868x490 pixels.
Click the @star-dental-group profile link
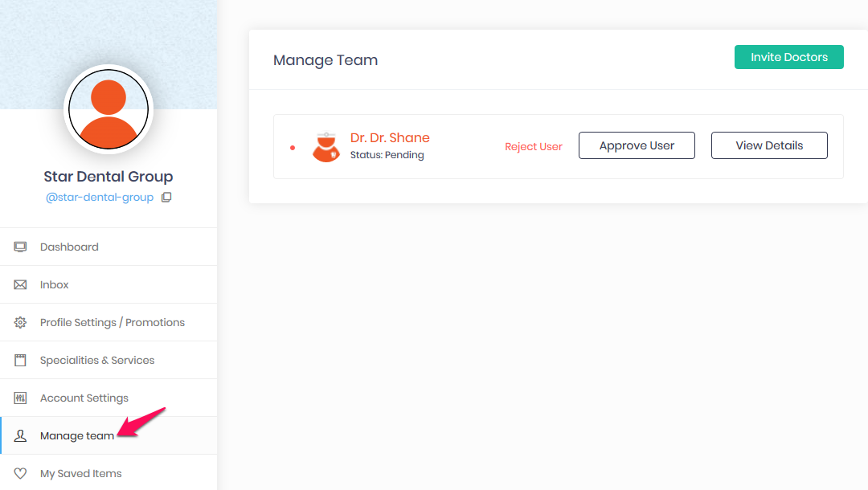[x=100, y=198]
